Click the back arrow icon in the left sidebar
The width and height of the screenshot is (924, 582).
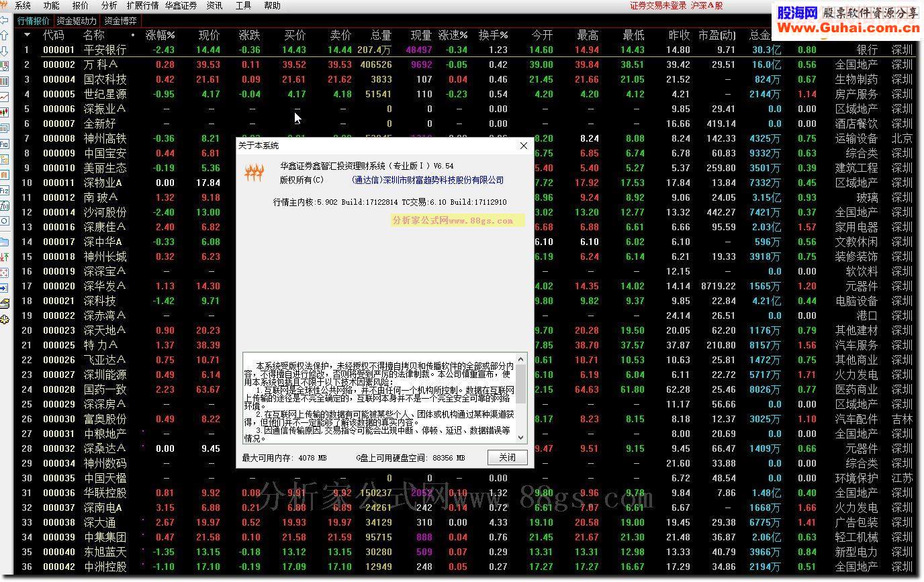[4, 20]
